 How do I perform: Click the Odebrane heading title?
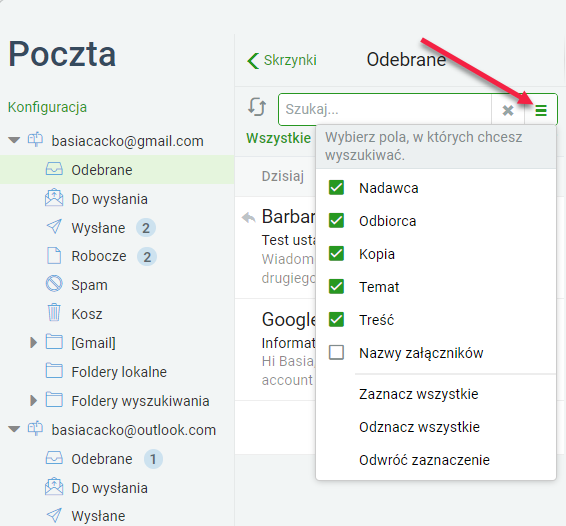[x=406, y=59]
